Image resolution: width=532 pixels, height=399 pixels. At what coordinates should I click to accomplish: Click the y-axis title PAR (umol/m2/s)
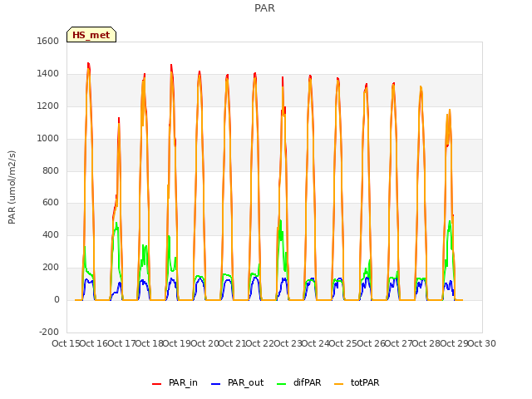[x=12, y=187]
